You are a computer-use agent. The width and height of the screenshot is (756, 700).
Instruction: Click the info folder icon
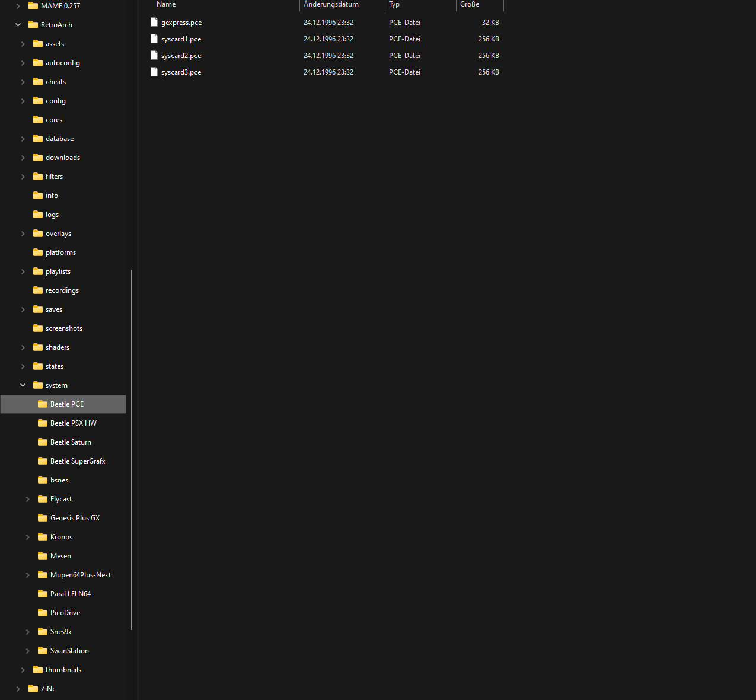click(38, 196)
